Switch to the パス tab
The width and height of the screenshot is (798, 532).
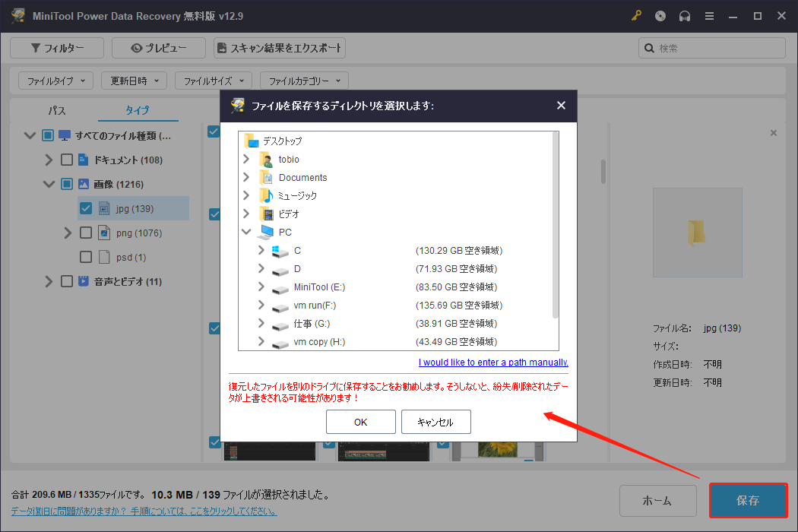56,110
